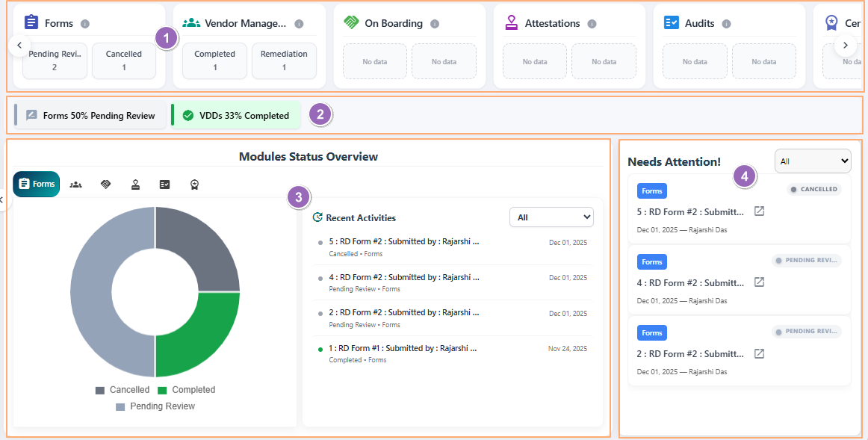The image size is (868, 440).
Task: Open the All dropdown in Recent Activities
Action: tap(551, 217)
